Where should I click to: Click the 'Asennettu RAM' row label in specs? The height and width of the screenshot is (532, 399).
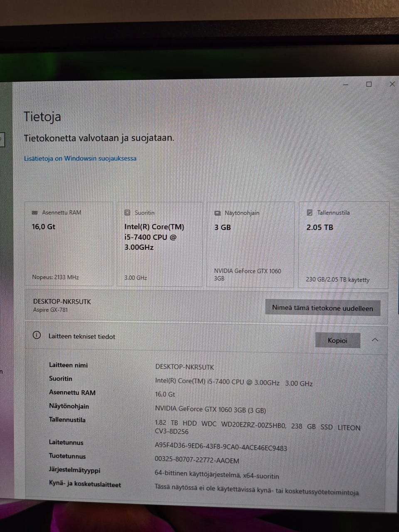72,392
